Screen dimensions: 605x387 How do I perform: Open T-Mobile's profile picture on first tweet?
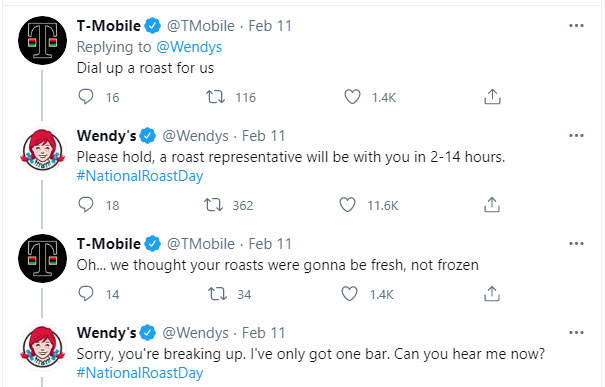pos(42,41)
